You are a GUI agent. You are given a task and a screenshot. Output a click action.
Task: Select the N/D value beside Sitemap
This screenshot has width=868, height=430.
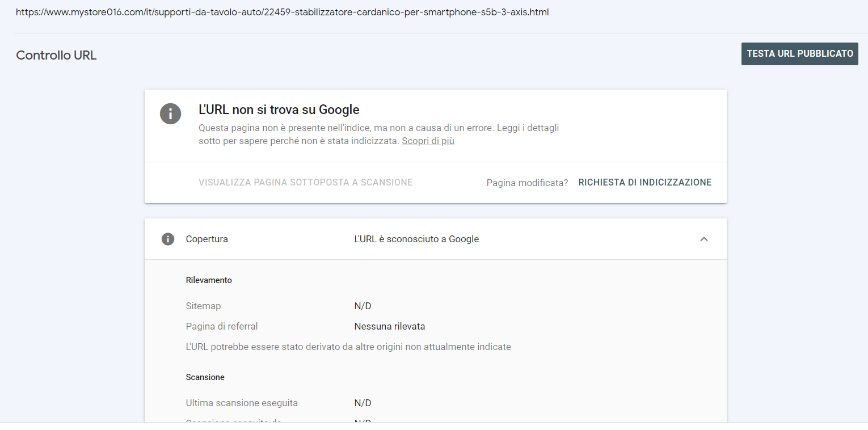tap(363, 306)
